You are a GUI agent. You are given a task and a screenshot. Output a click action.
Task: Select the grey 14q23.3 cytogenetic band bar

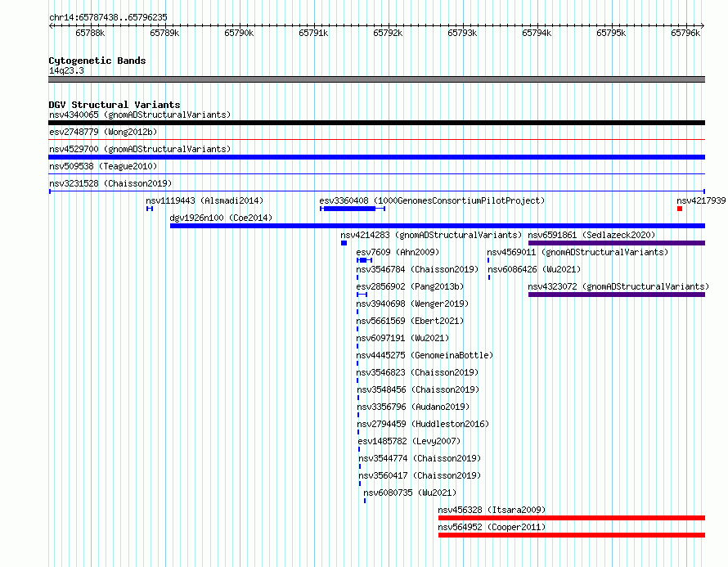tap(376, 79)
